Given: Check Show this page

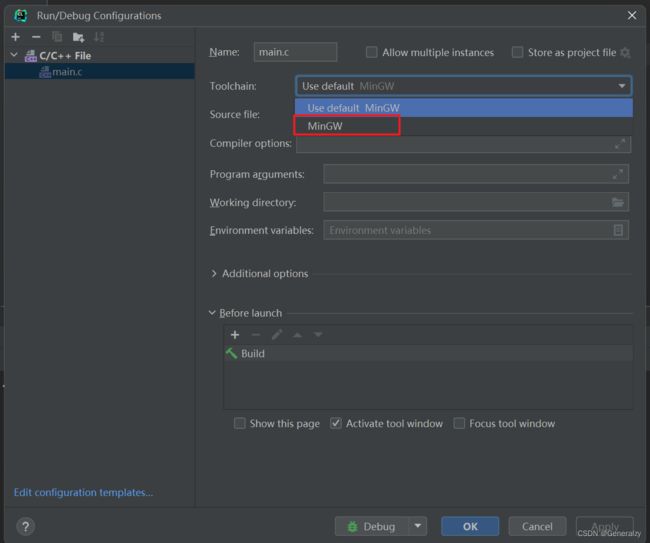Looking at the screenshot, I should click(x=240, y=423).
